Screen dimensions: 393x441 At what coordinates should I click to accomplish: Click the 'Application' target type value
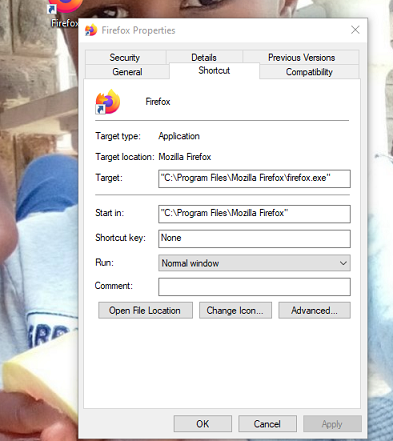pyautogui.click(x=179, y=136)
